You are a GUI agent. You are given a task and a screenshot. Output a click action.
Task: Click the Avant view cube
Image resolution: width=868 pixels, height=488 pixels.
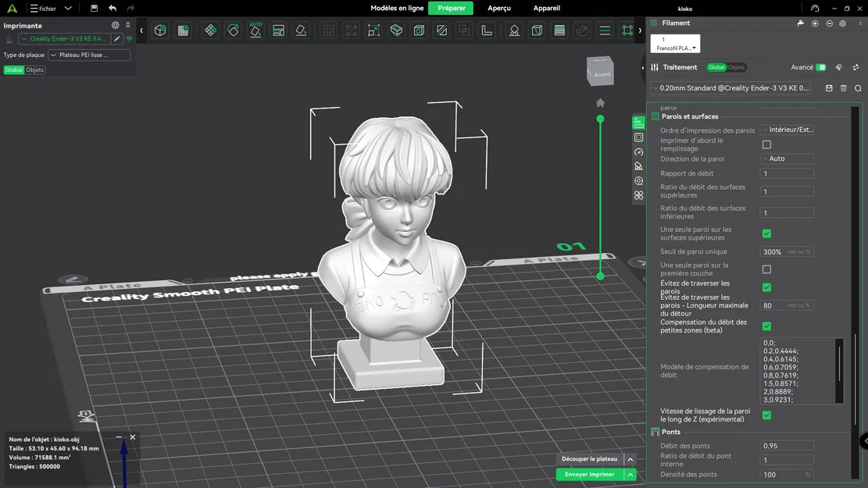click(x=601, y=71)
